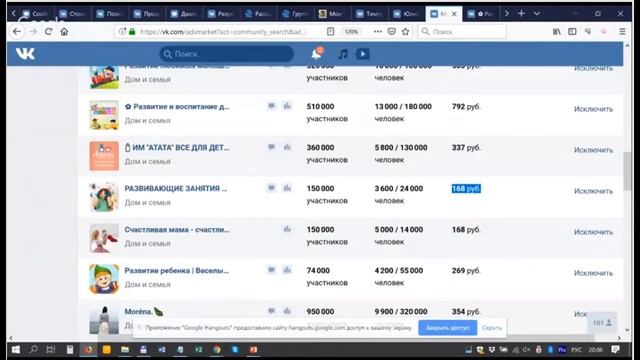Exclude the РАЗВИВАЮЩИЕ ЗАНЯТИЯ community

pos(593,191)
